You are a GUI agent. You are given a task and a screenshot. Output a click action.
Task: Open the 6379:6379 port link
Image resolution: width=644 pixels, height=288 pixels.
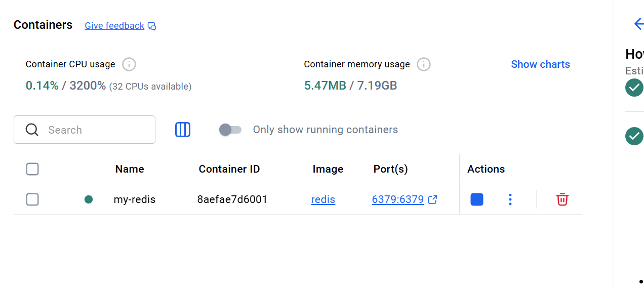coord(397,199)
